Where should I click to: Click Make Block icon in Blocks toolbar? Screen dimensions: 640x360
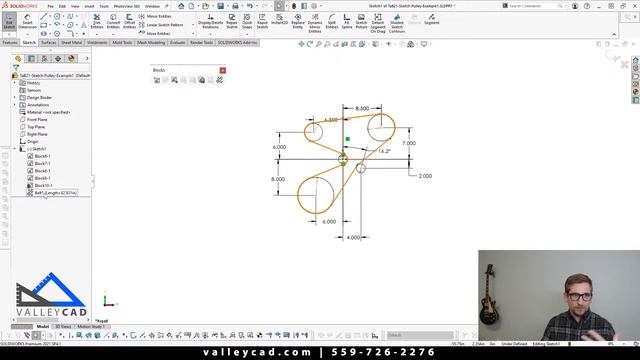point(157,80)
